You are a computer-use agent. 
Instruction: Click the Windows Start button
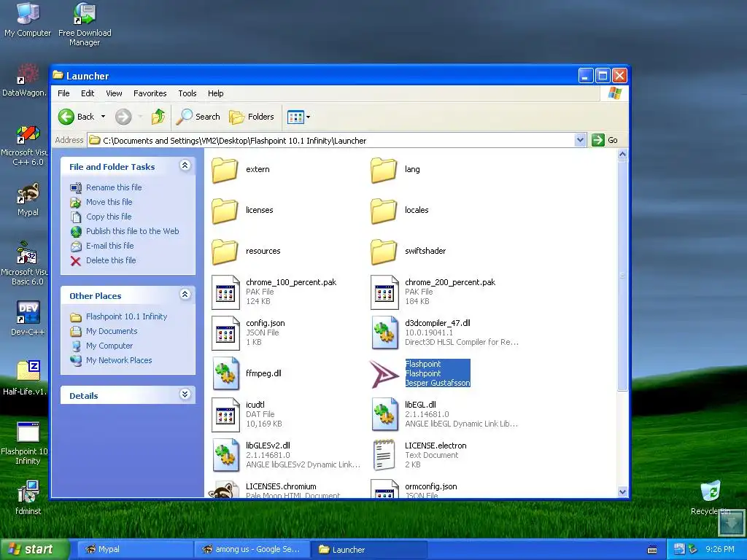[34, 549]
